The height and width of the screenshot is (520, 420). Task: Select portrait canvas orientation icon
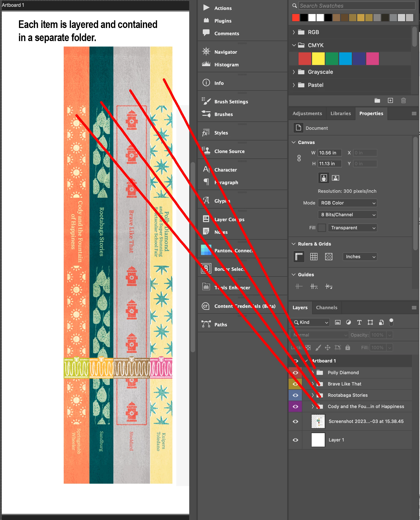point(324,178)
